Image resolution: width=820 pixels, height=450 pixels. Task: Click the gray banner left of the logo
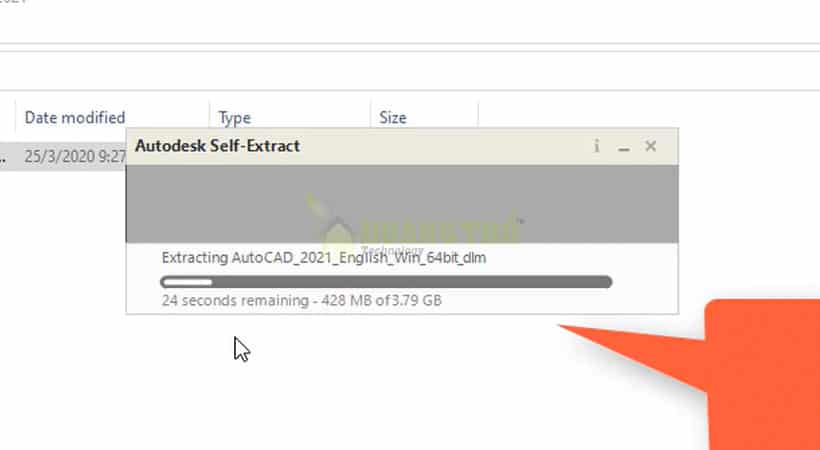(x=214, y=204)
